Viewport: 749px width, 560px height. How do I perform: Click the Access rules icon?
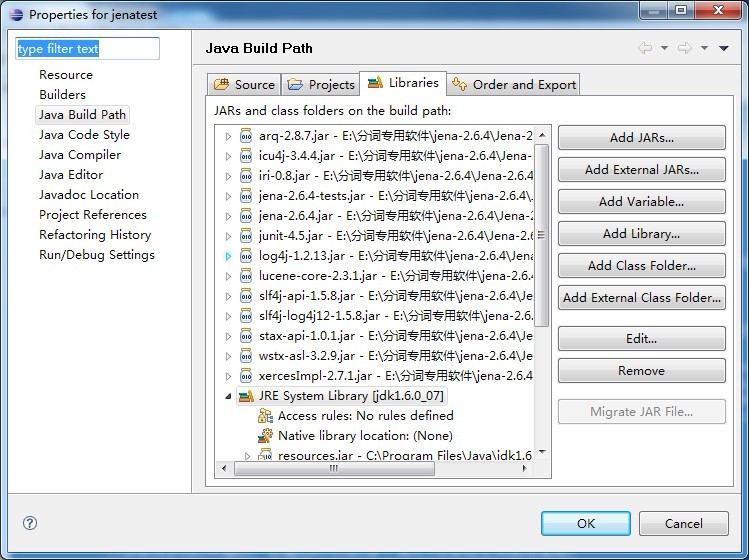265,416
